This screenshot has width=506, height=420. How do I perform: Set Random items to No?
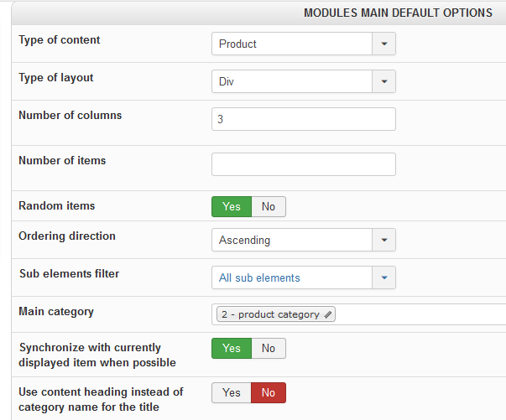269,206
